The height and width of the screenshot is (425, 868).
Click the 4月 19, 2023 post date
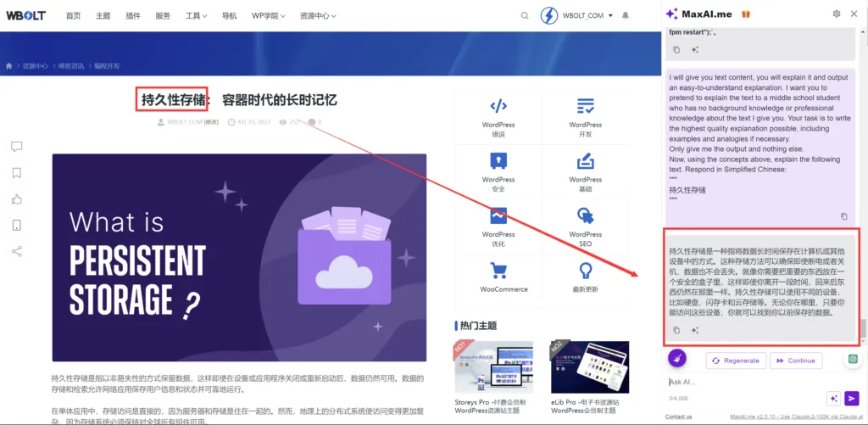click(253, 122)
